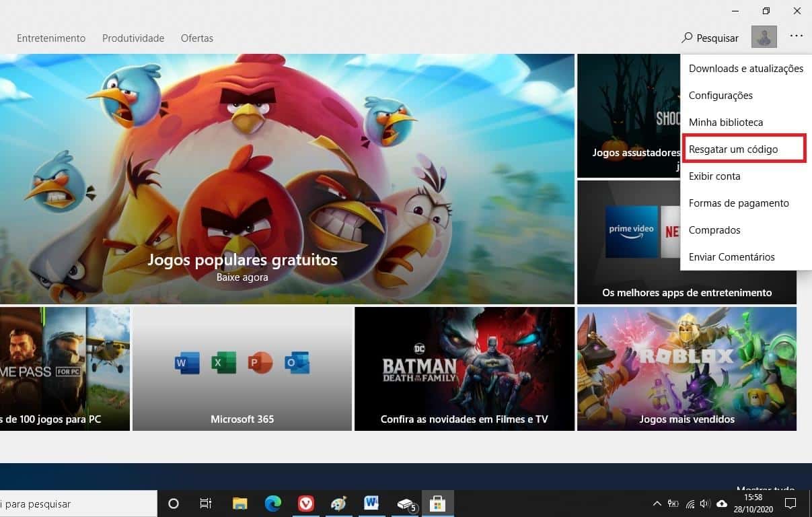This screenshot has width=812, height=517.
Task: Open Cortana circle on the taskbar
Action: tap(174, 504)
